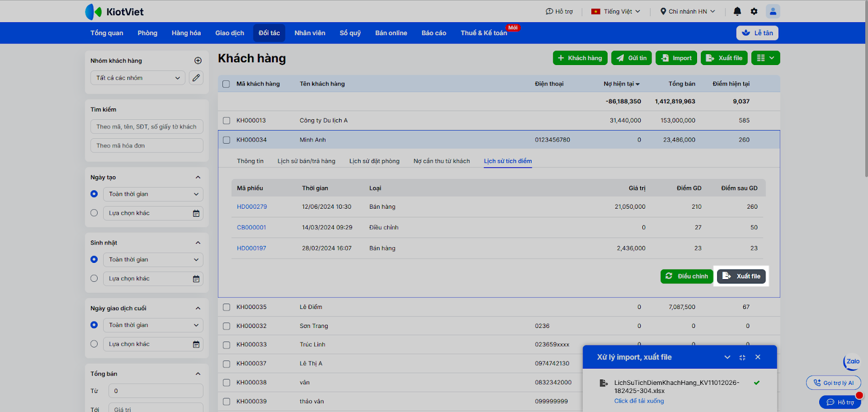This screenshot has height=412, width=868.
Task: Open the Zalo chat icon
Action: tap(852, 362)
